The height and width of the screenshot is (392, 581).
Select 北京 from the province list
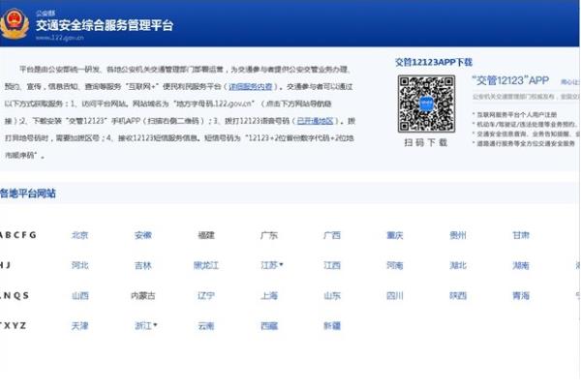(x=80, y=235)
